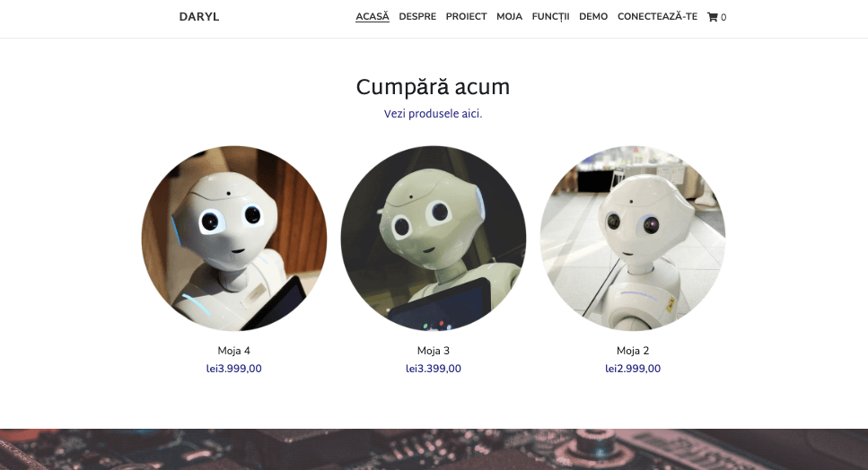The height and width of the screenshot is (470, 868).
Task: Open the FUNCȚII menu link
Action: (550, 16)
